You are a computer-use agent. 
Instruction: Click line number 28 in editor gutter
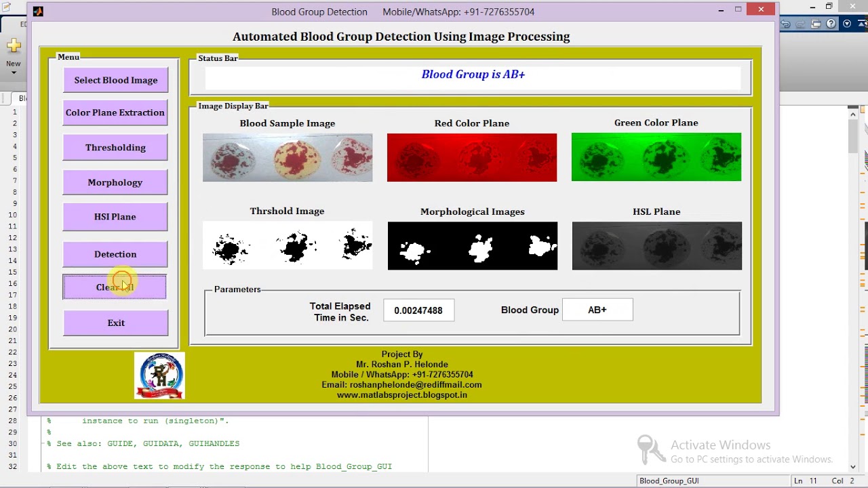pos(12,420)
